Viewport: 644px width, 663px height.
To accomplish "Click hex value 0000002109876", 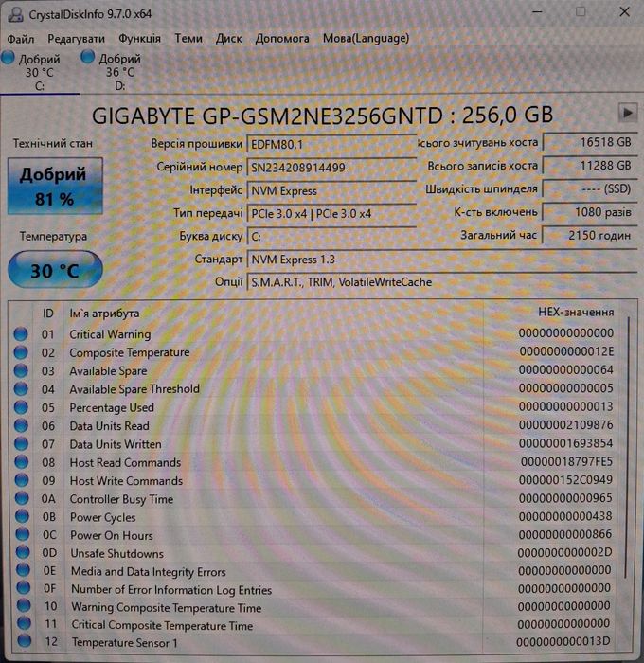I will click(565, 425).
